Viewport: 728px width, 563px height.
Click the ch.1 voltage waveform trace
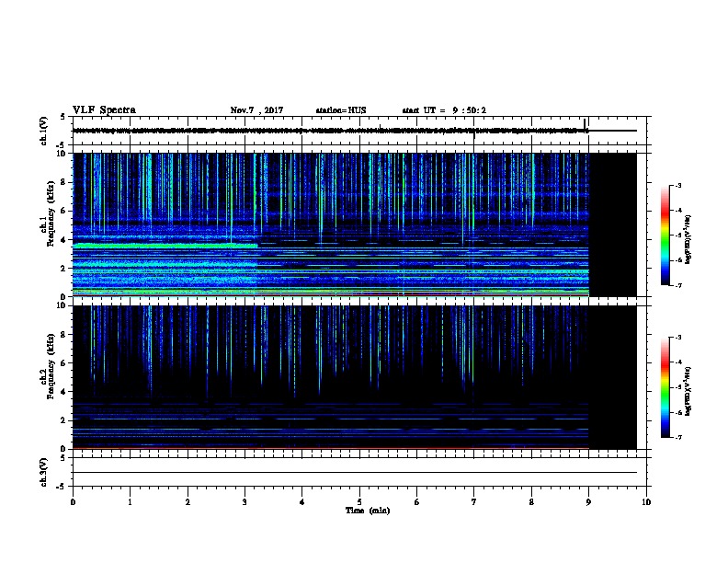(x=354, y=131)
